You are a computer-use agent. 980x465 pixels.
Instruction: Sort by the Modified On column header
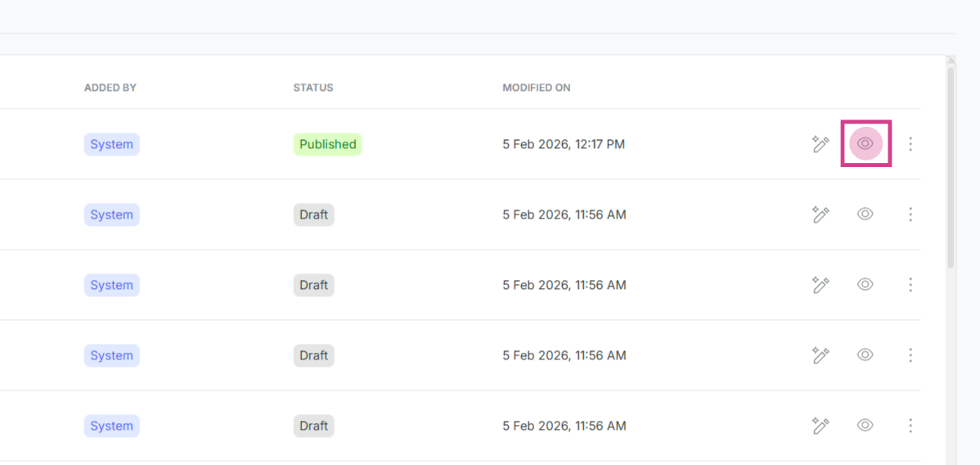[x=537, y=88]
